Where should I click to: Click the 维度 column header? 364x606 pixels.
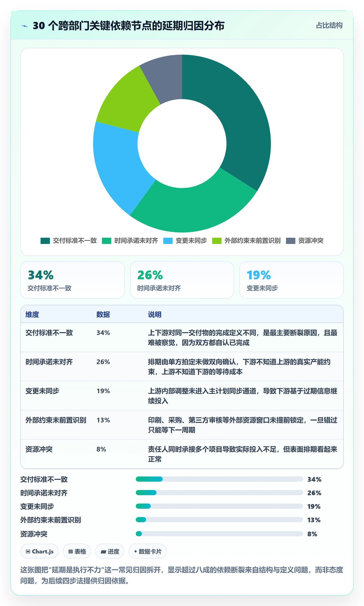tap(32, 314)
